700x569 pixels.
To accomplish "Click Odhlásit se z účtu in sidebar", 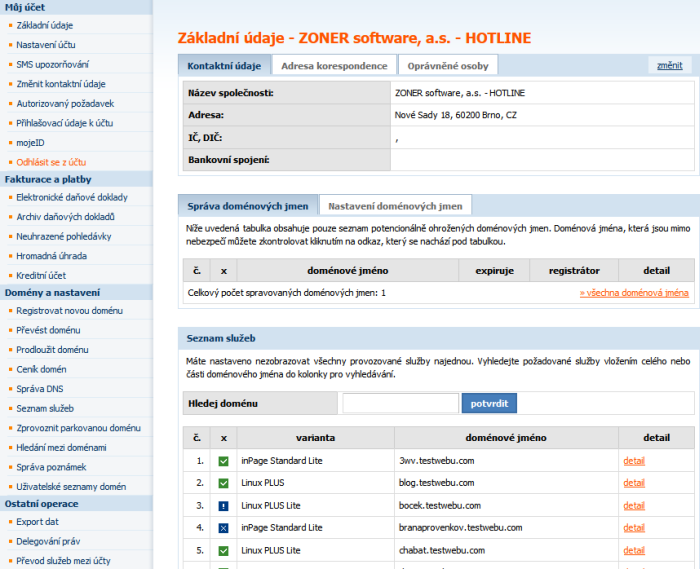I will click(x=51, y=161).
